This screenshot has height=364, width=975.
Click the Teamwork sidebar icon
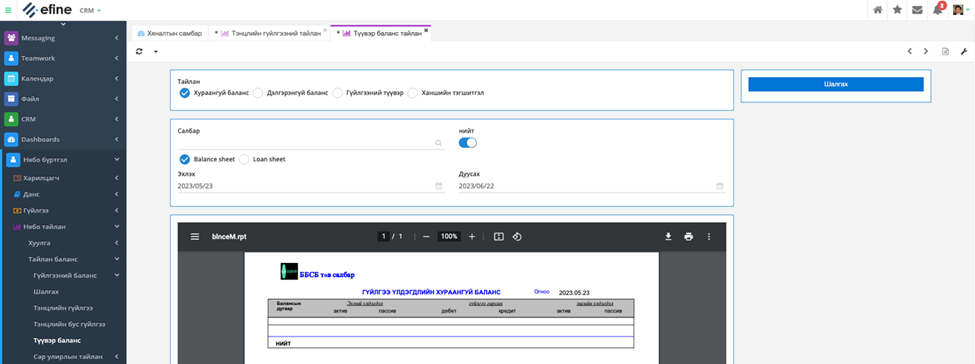(11, 58)
